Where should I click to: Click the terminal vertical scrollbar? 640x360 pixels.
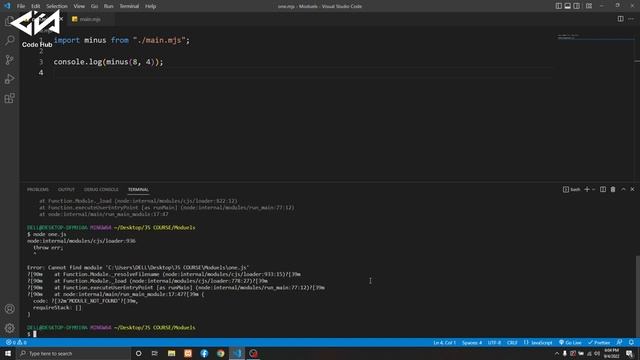coord(638,296)
